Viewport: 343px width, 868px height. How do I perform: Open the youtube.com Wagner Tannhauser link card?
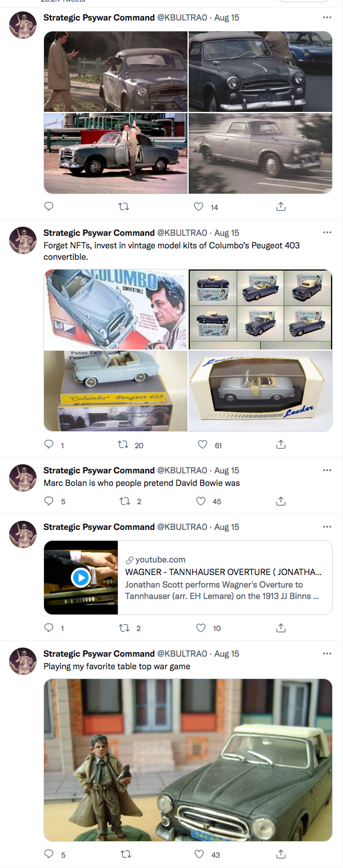click(188, 577)
